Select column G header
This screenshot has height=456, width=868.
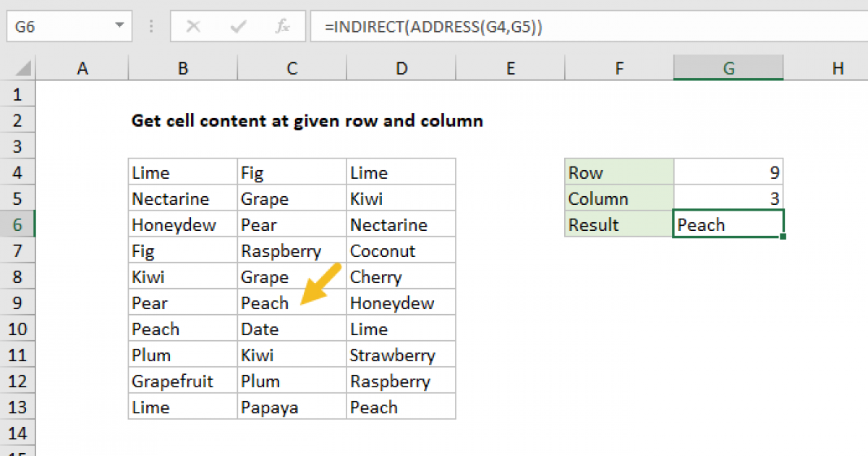click(728, 69)
